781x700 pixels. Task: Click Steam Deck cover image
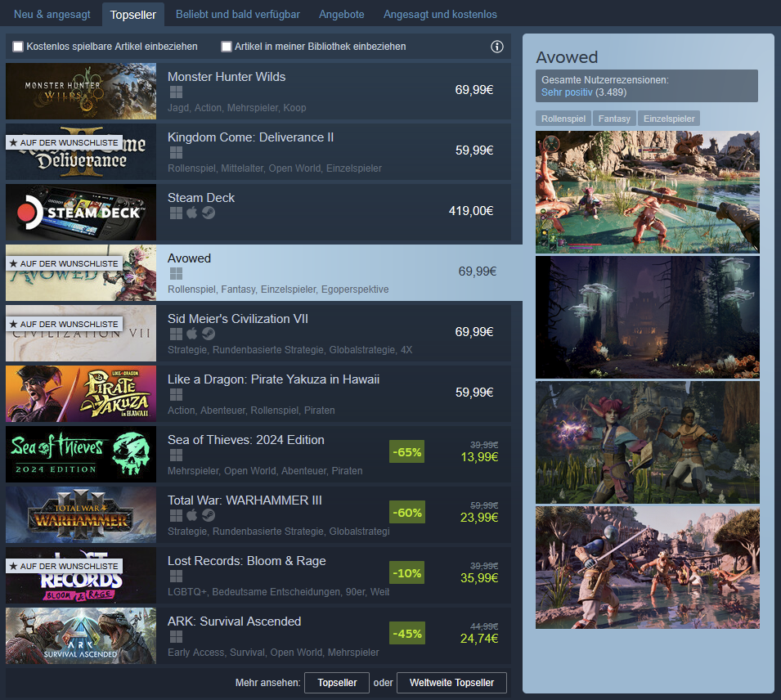[81, 213]
